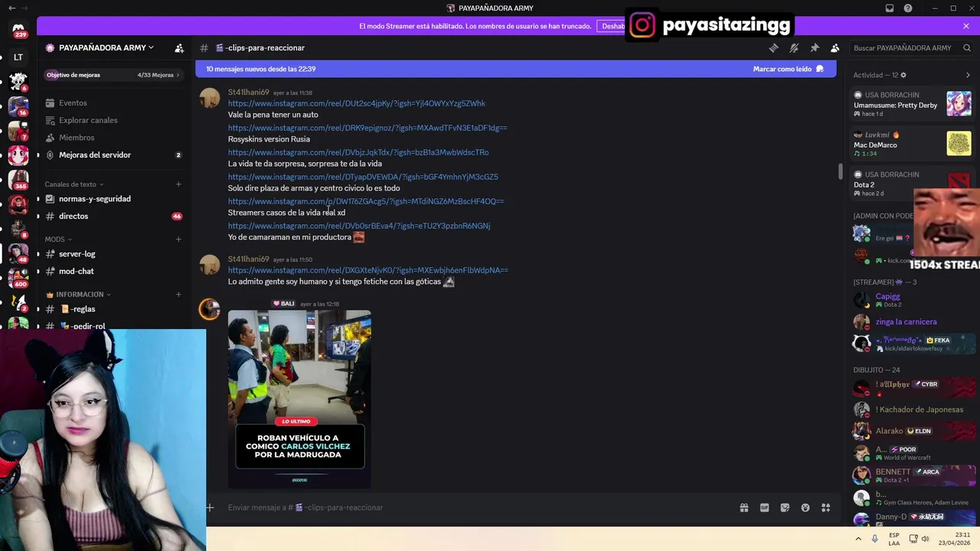Screen dimensions: 980x551
Task: Open Mac DeMarco activity card
Action: pos(913,144)
